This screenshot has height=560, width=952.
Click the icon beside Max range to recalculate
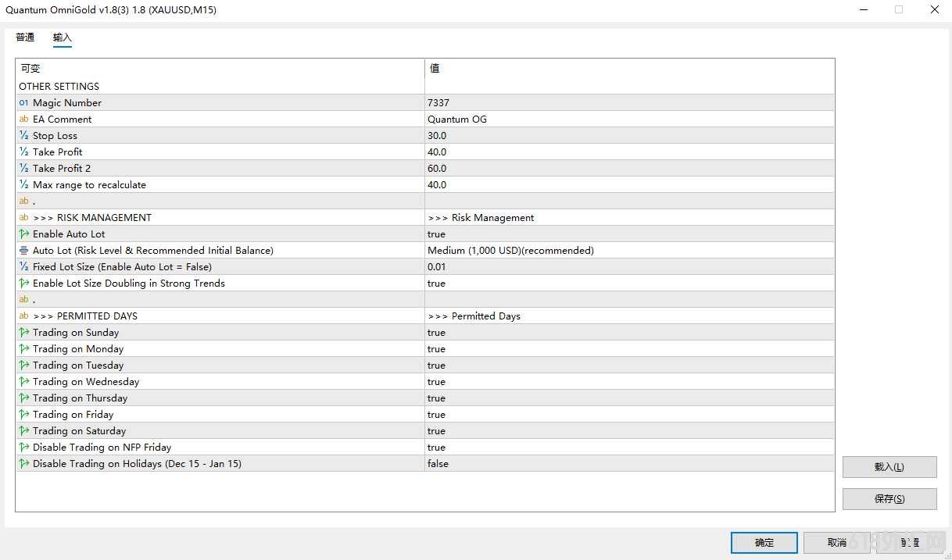coord(23,185)
